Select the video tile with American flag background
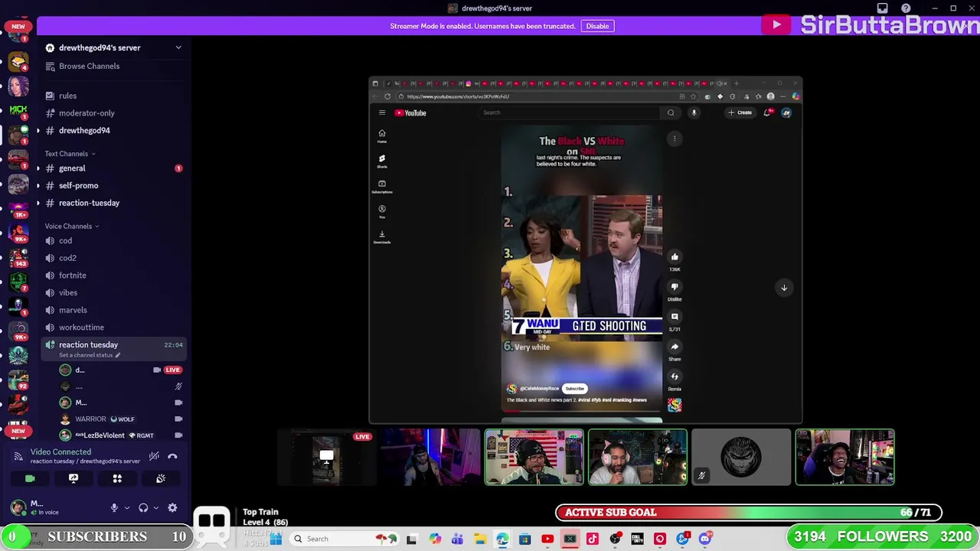This screenshot has width=980, height=551. (x=534, y=458)
